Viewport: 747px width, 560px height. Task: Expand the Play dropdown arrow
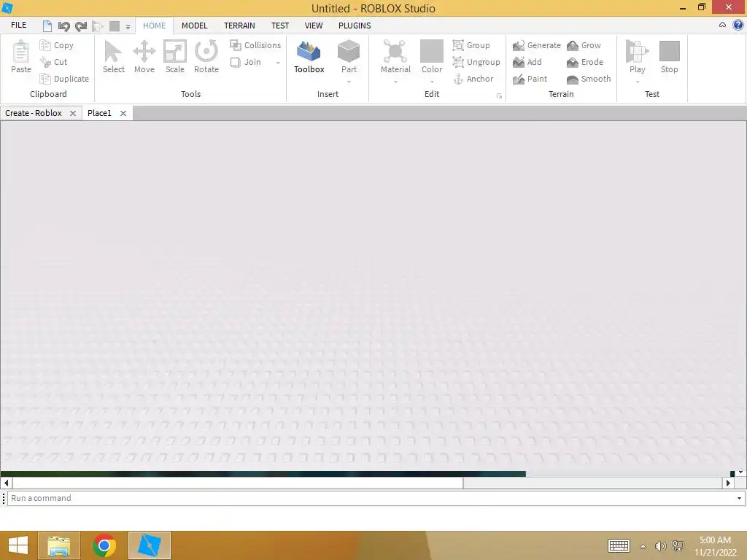pyautogui.click(x=637, y=82)
